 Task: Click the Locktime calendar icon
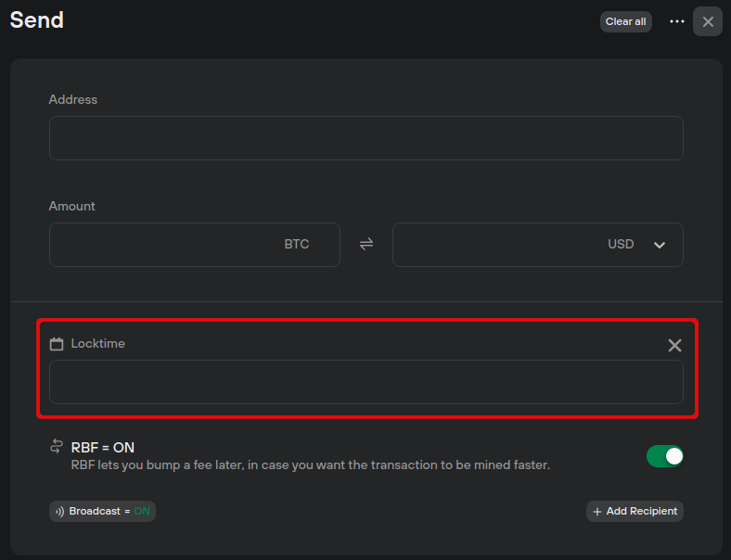tap(57, 344)
